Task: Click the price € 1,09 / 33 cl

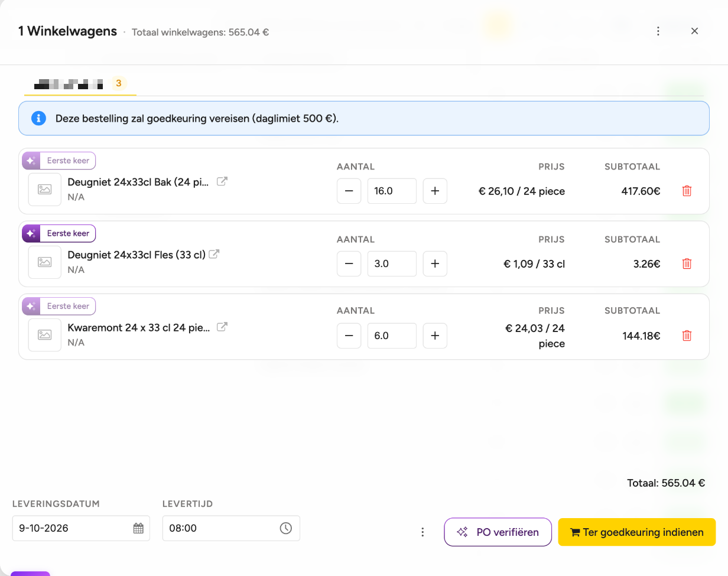Action: 534,263
